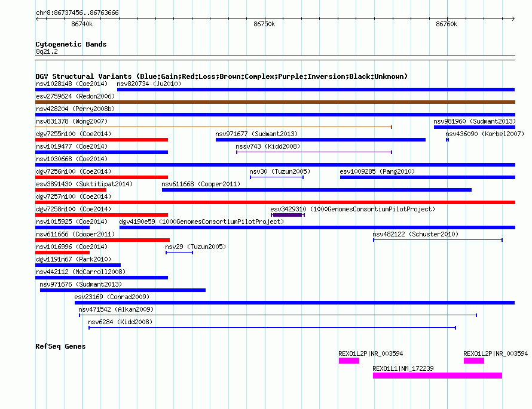Select nsv1030668 (Coe2014) label
Image resolution: width=532 pixels, height=409 pixels.
click(72, 159)
